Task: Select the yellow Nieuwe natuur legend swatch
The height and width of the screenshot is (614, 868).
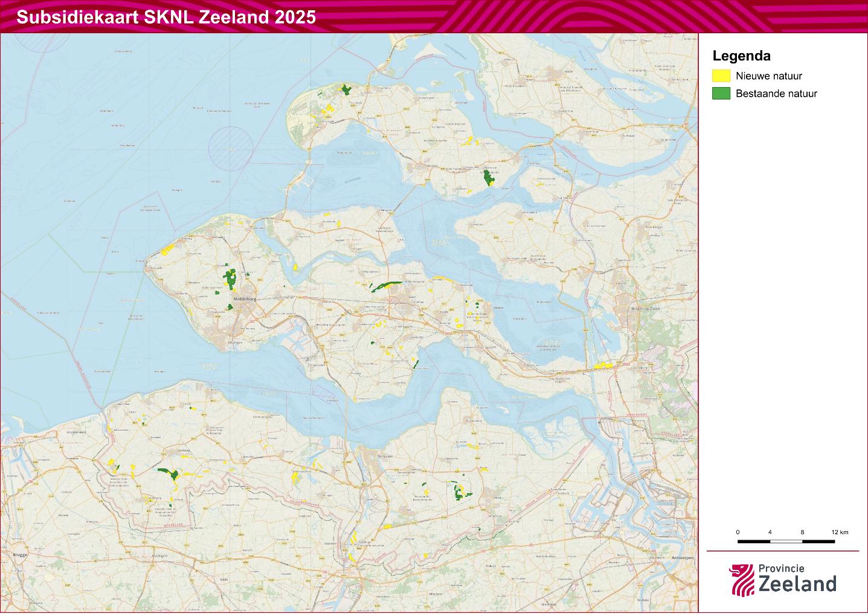Action: 721,76
